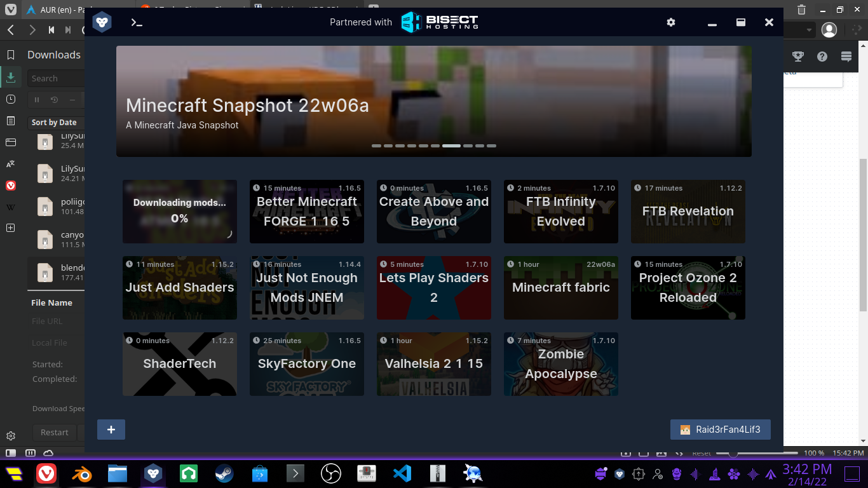Focus the Downloads Search field
868x488 pixels.
(56, 78)
